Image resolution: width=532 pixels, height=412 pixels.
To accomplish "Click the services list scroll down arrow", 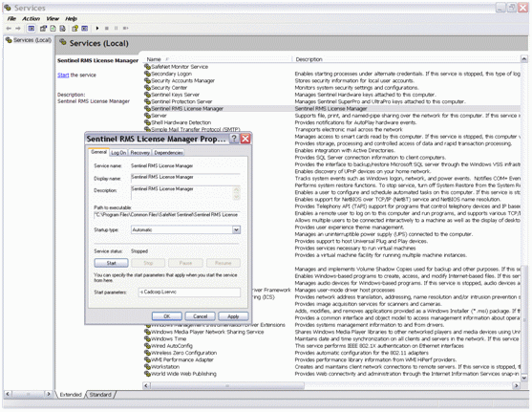I will click(524, 378).
